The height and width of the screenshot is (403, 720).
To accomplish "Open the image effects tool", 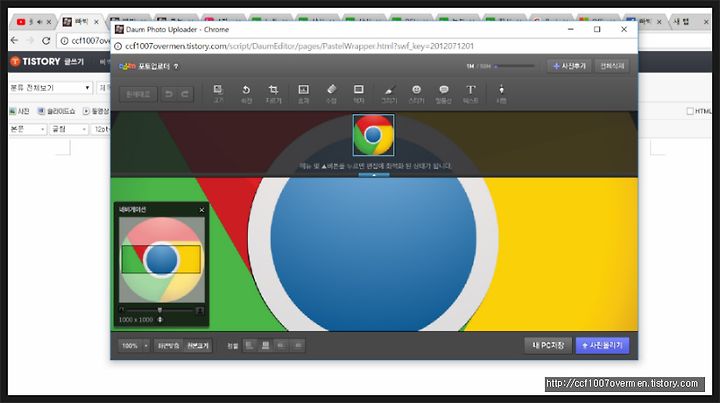I will click(x=303, y=94).
